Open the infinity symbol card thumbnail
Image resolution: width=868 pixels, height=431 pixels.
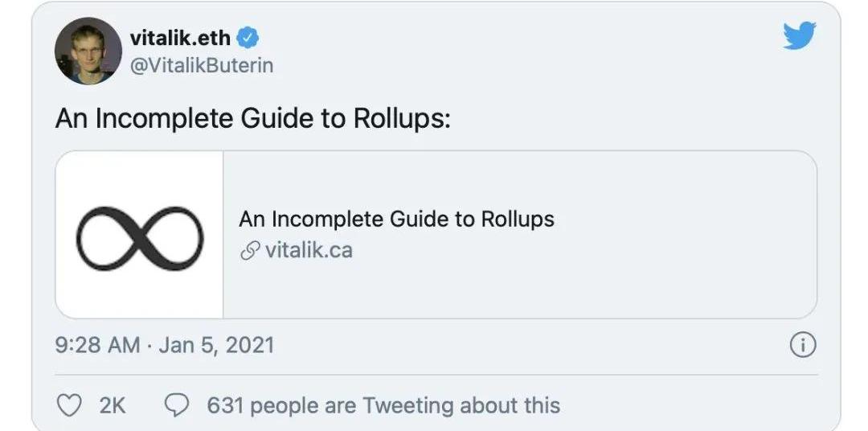[140, 235]
